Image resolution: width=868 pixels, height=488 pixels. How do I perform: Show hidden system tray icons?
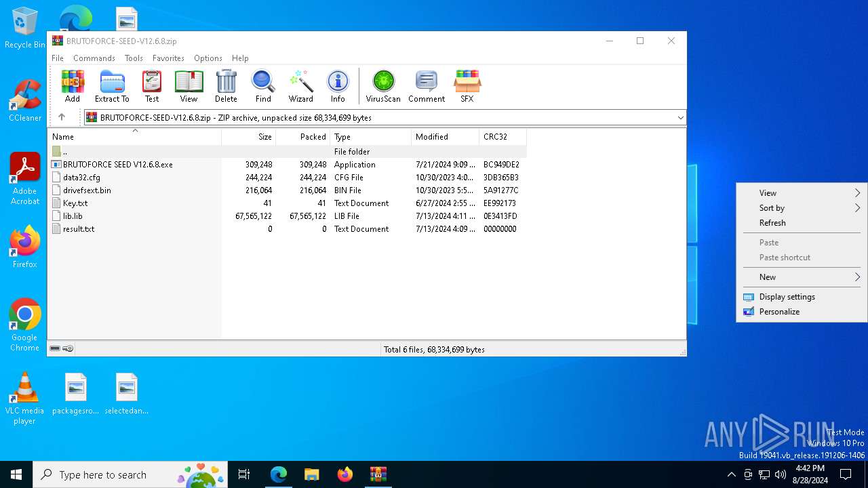[x=731, y=474]
